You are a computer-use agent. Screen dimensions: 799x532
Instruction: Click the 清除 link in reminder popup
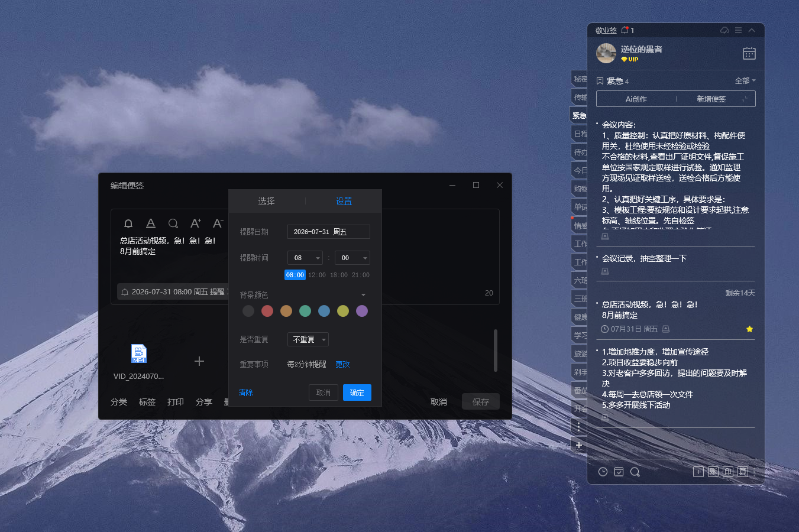click(x=246, y=392)
